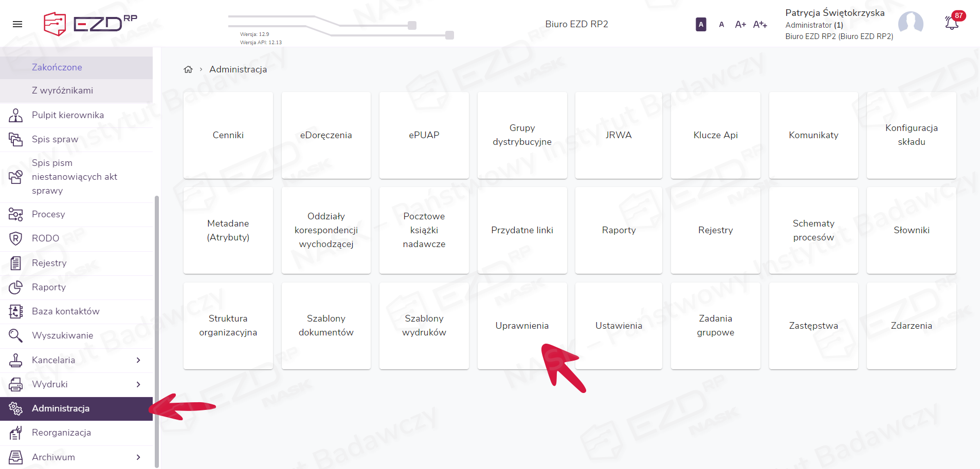Image resolution: width=980 pixels, height=469 pixels.
Task: Select Zakończone in the sidebar
Action: click(x=57, y=67)
